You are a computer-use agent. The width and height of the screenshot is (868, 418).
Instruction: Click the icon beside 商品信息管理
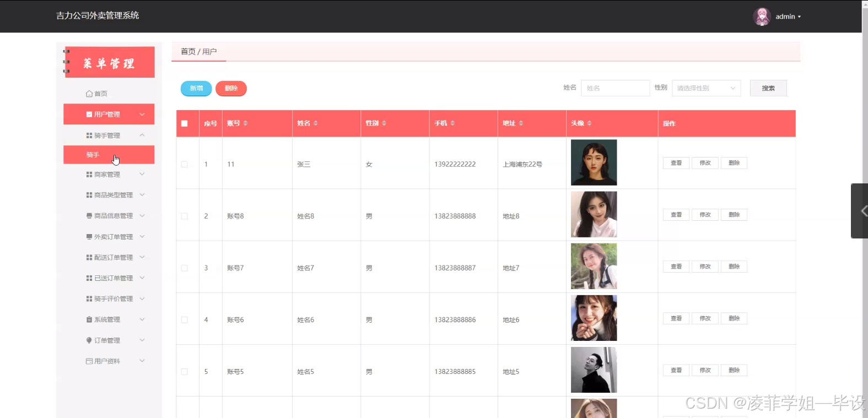point(89,216)
